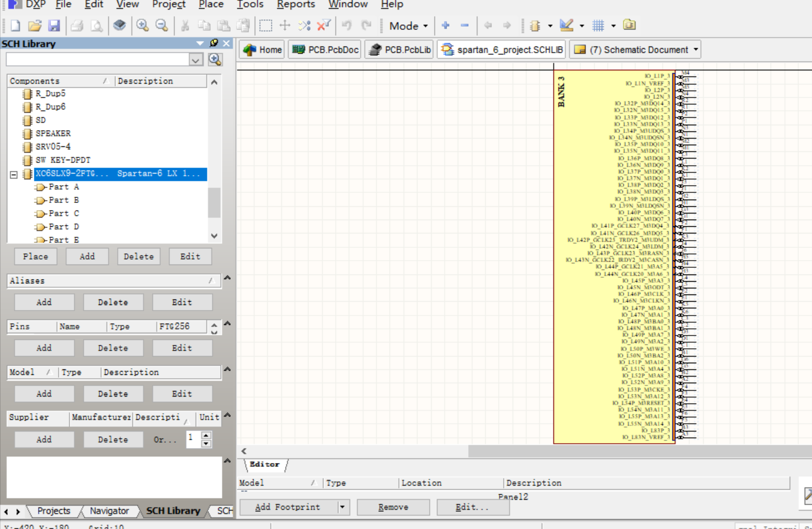
Task: Select the SRV05-4 component
Action: (x=53, y=147)
